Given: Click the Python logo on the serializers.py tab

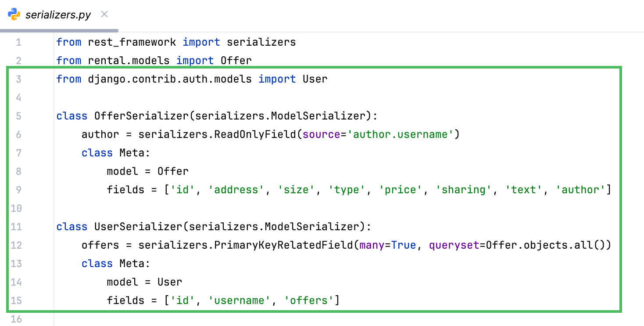Looking at the screenshot, I should click(x=14, y=14).
